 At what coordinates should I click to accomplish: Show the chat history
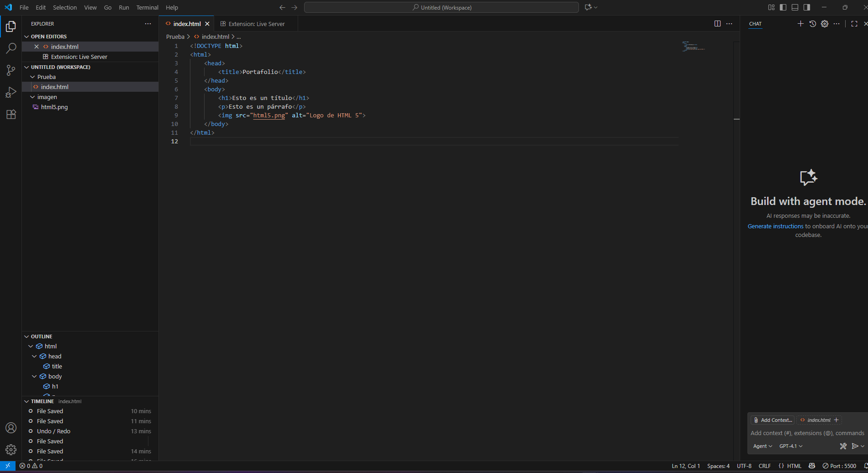(813, 24)
